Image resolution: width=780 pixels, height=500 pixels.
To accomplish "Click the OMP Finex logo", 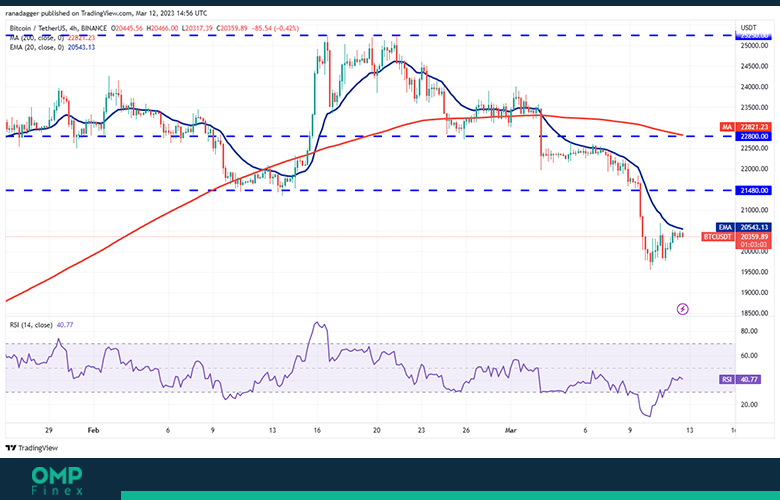I will click(57, 481).
